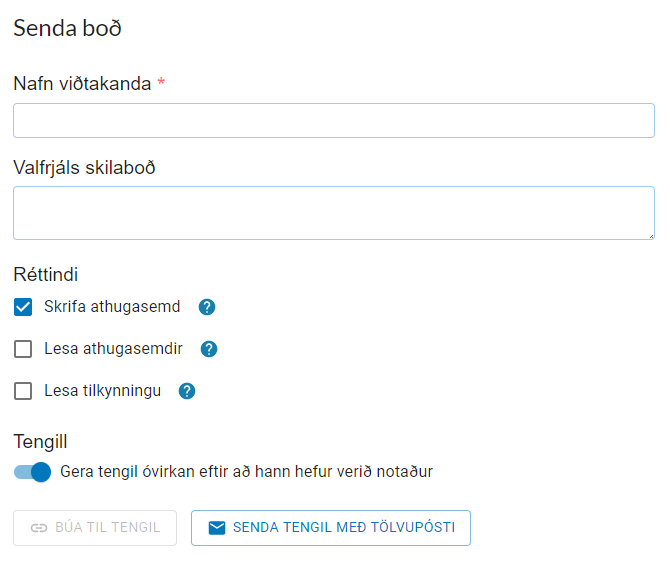This screenshot has width=670, height=567.
Task: Tick the Lesa tilkynningu checkbox
Action: point(23,391)
